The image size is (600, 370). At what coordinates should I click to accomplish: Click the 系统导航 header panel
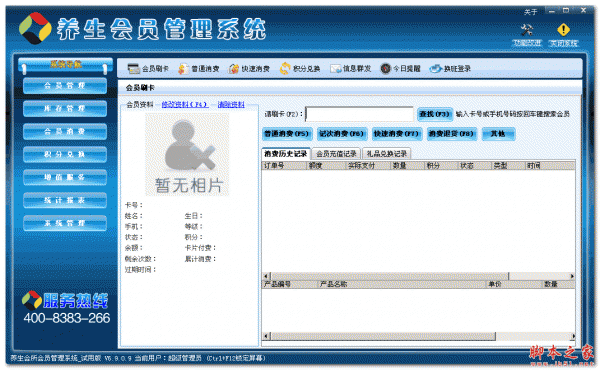click(x=65, y=65)
